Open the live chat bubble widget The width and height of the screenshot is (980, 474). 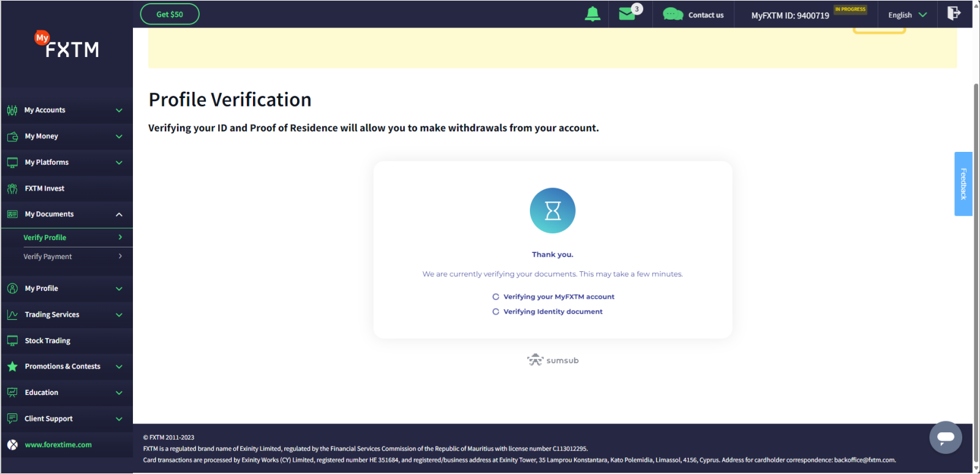point(946,437)
